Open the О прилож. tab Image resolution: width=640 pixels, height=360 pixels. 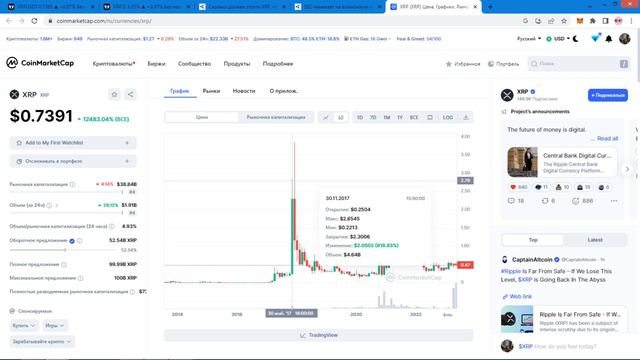click(x=284, y=91)
